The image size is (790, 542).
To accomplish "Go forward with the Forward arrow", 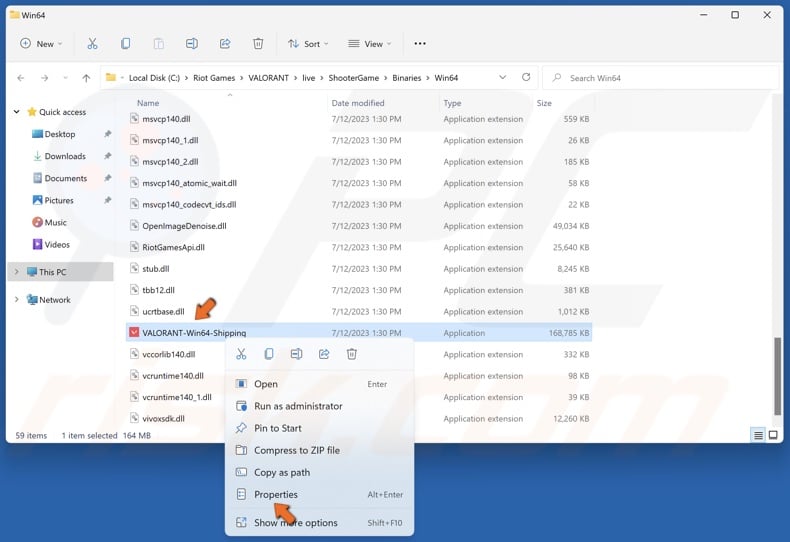I will 44,78.
